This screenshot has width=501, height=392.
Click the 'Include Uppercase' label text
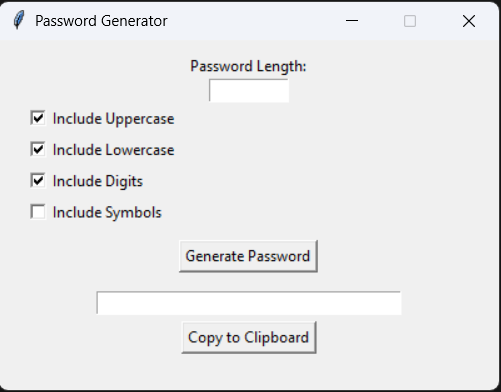113,119
